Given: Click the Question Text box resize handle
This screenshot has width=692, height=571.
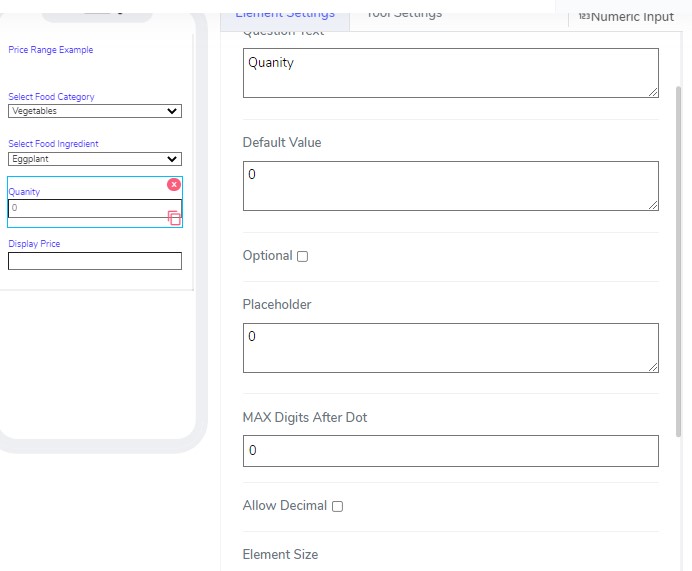Looking at the screenshot, I should pyautogui.click(x=653, y=92).
